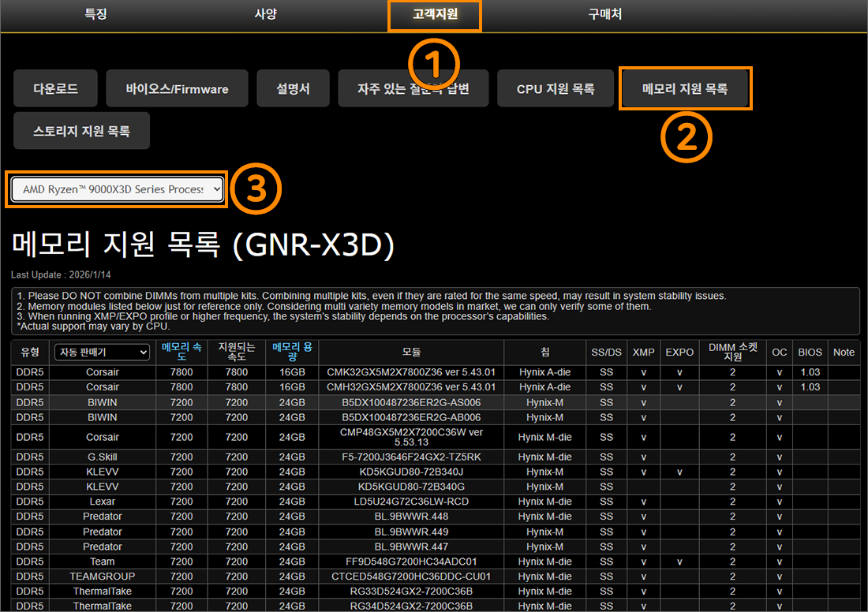Go to the 구매처 tab
The height and width of the screenshot is (612, 868).
tap(604, 14)
